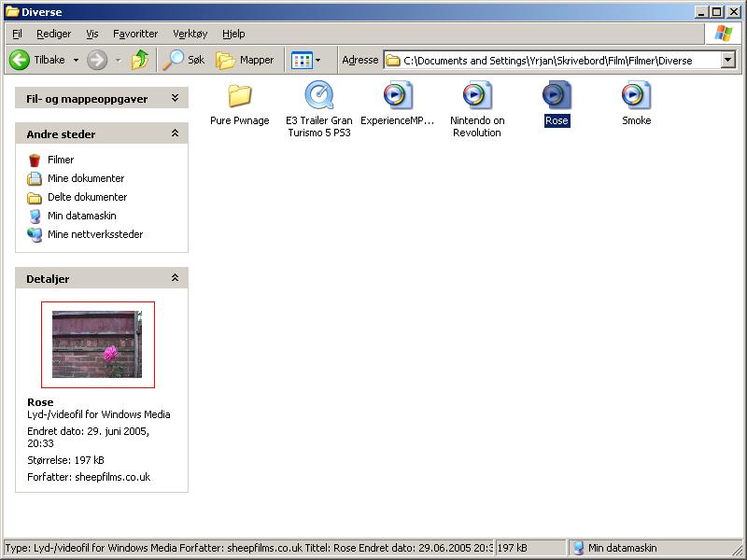Click the 'Størrelse: 197 kB' detail text

point(65,460)
